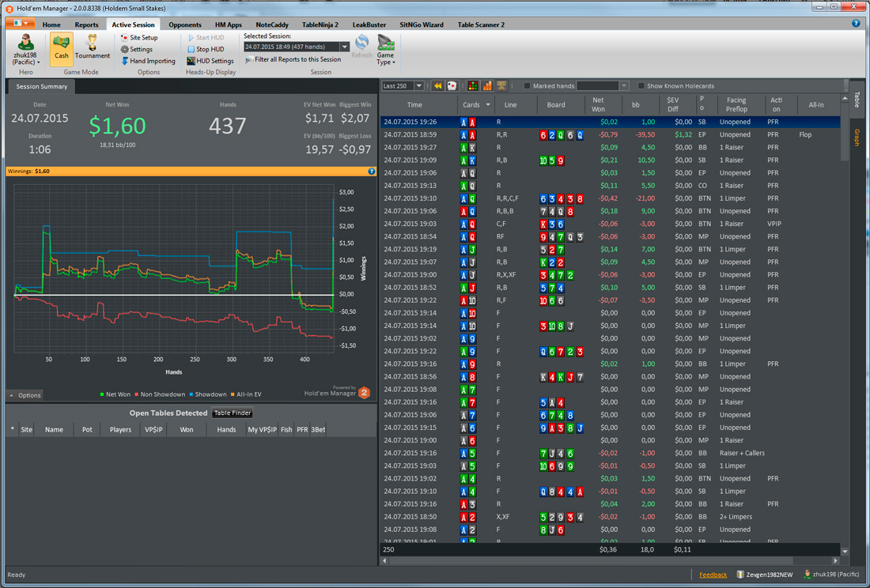The height and width of the screenshot is (588, 870).
Task: Click the Hold'em Manager 2 orange logo
Action: 364,393
